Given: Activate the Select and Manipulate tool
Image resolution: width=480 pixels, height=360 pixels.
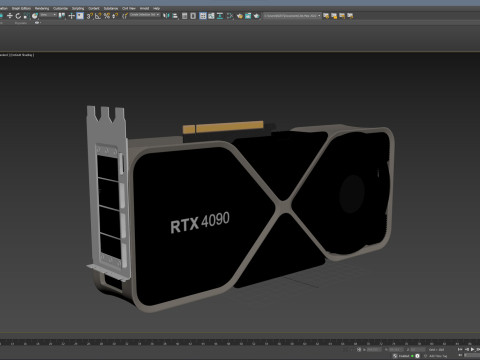Looking at the screenshot, I should (71, 16).
